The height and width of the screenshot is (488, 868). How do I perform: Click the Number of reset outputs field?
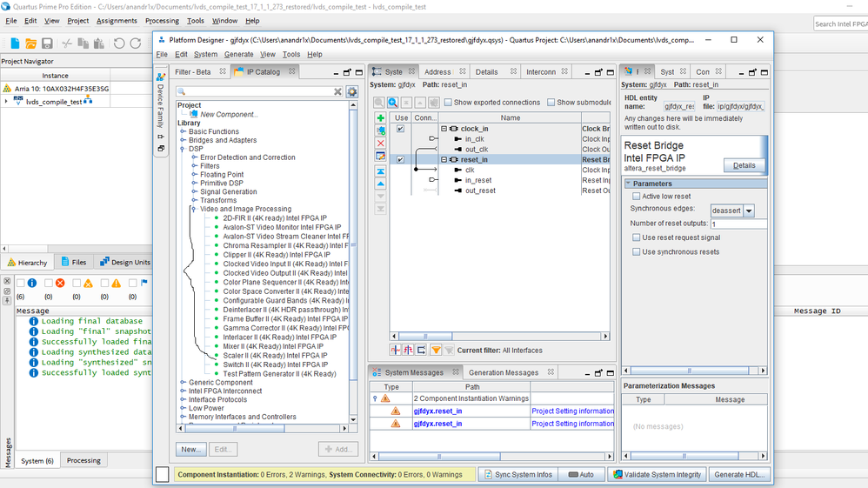[x=738, y=224]
